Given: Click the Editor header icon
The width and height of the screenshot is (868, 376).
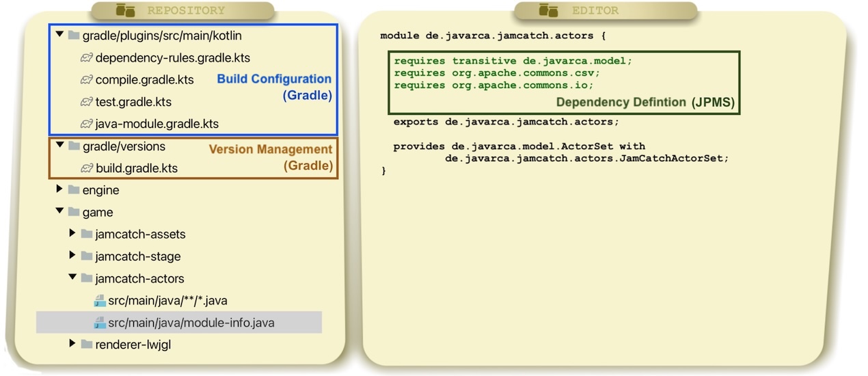Looking at the screenshot, I should [x=548, y=10].
